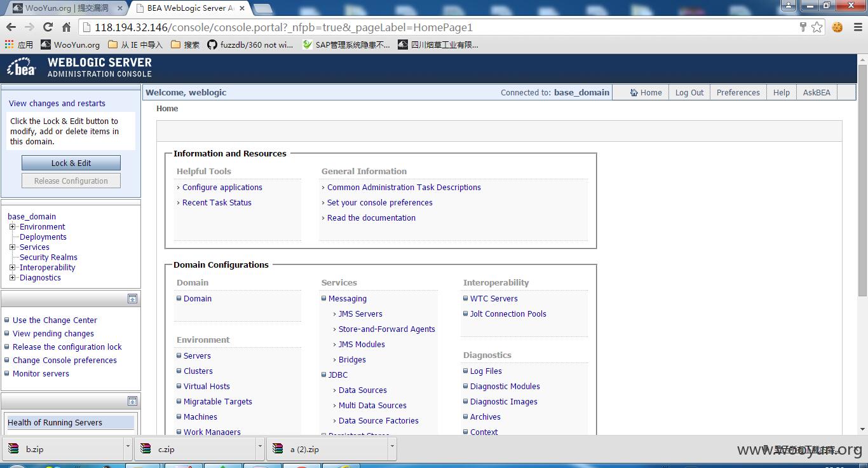Screen dimensions: 868x468
Task: Open View changes and restarts link
Action: click(x=57, y=103)
